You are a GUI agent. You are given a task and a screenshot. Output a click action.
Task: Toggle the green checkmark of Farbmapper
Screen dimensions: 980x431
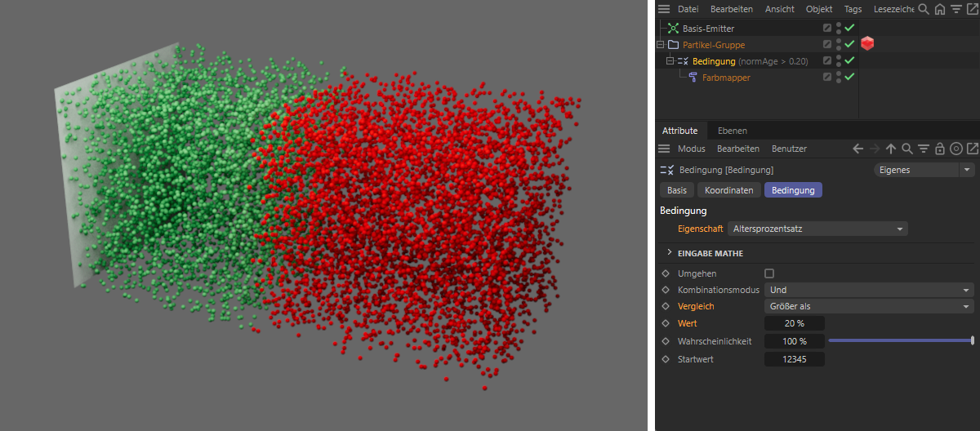[849, 77]
